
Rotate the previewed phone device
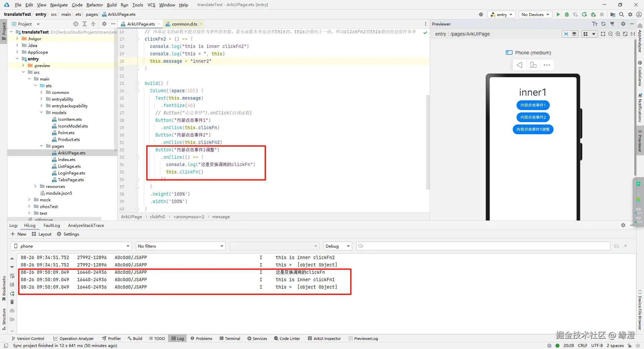coord(533,65)
